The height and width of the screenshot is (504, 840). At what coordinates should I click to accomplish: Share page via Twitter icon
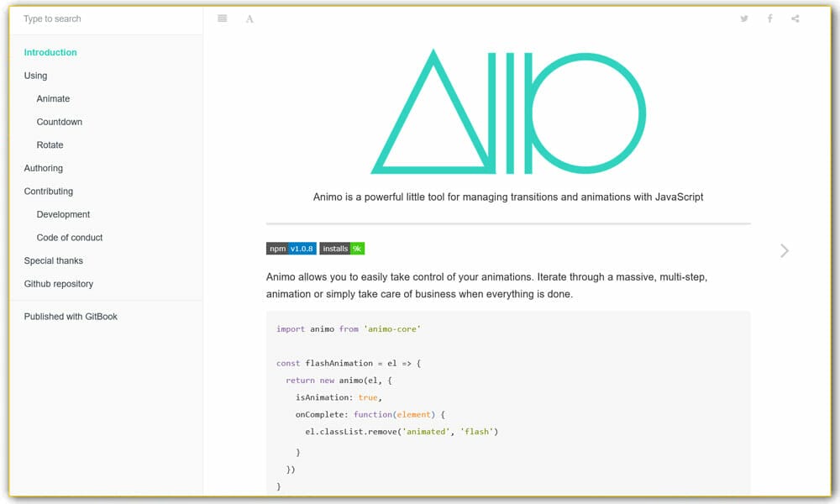(x=744, y=18)
